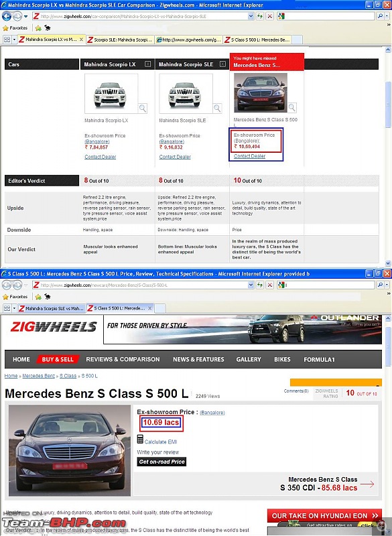Click search magnifier in top browser search box
The width and height of the screenshot is (392, 536).
(380, 16)
